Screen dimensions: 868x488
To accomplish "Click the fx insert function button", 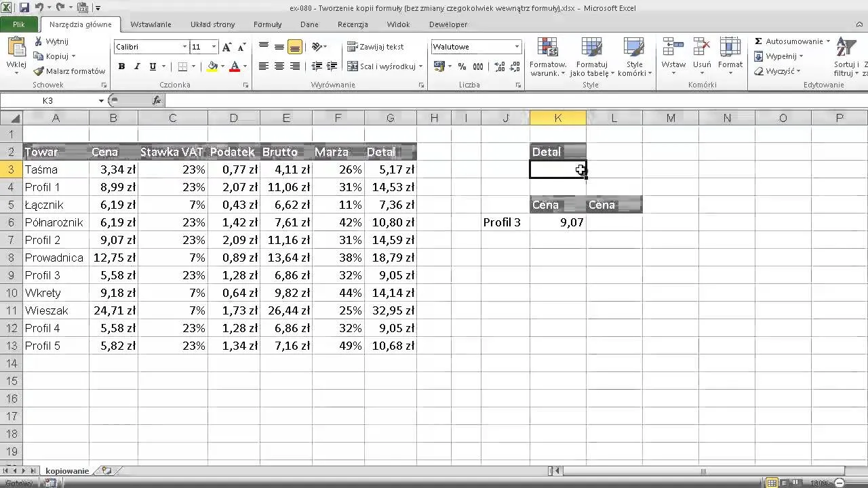I will tap(157, 100).
